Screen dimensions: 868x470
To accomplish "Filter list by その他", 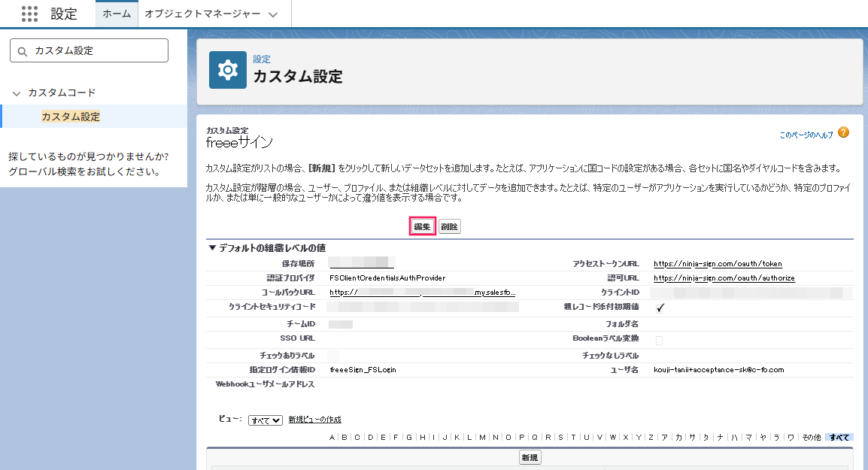I will point(812,438).
